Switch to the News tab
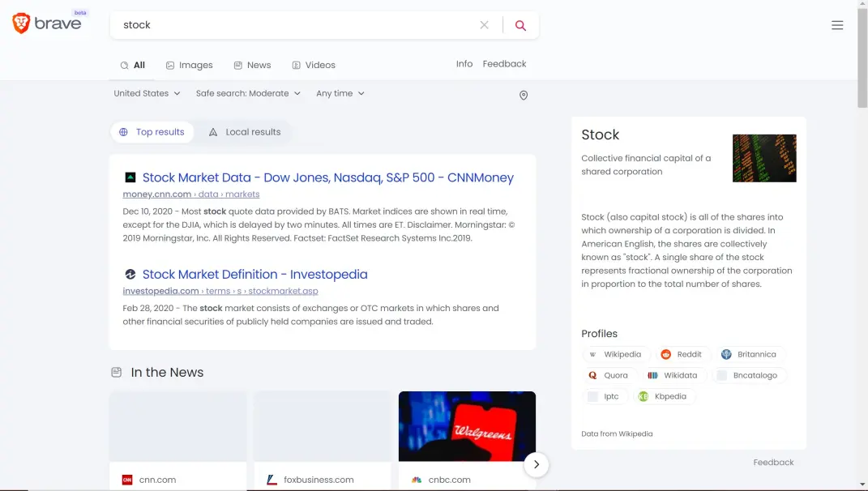868x491 pixels. tap(252, 65)
